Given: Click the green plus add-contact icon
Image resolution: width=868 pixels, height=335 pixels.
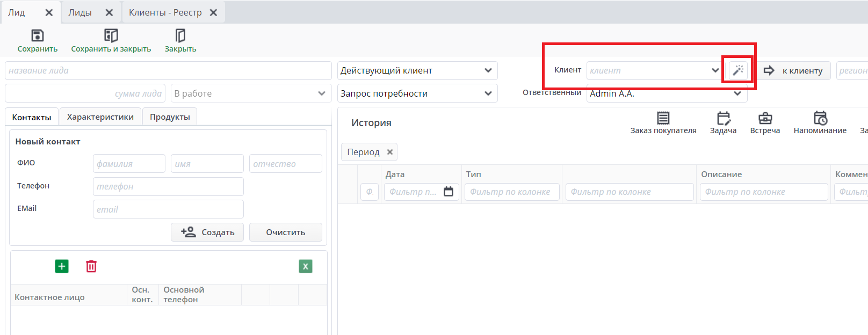Looking at the screenshot, I should (x=62, y=266).
